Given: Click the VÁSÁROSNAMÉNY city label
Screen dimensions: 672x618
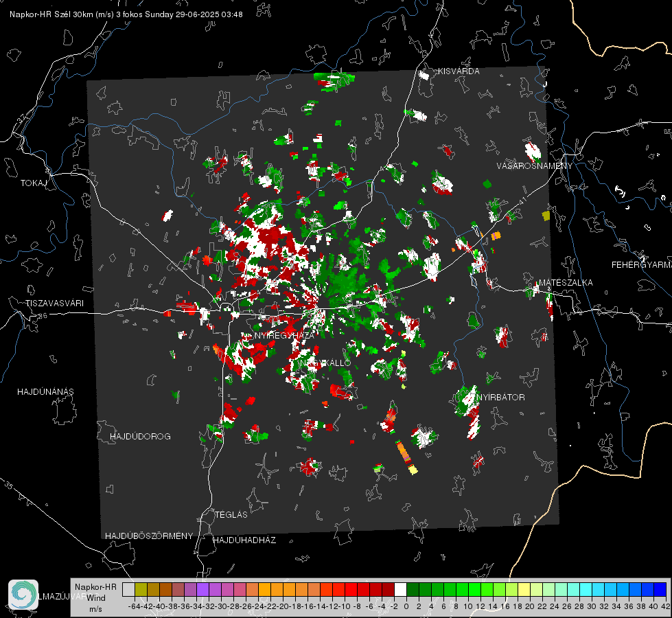Looking at the screenshot, I should (x=535, y=166).
